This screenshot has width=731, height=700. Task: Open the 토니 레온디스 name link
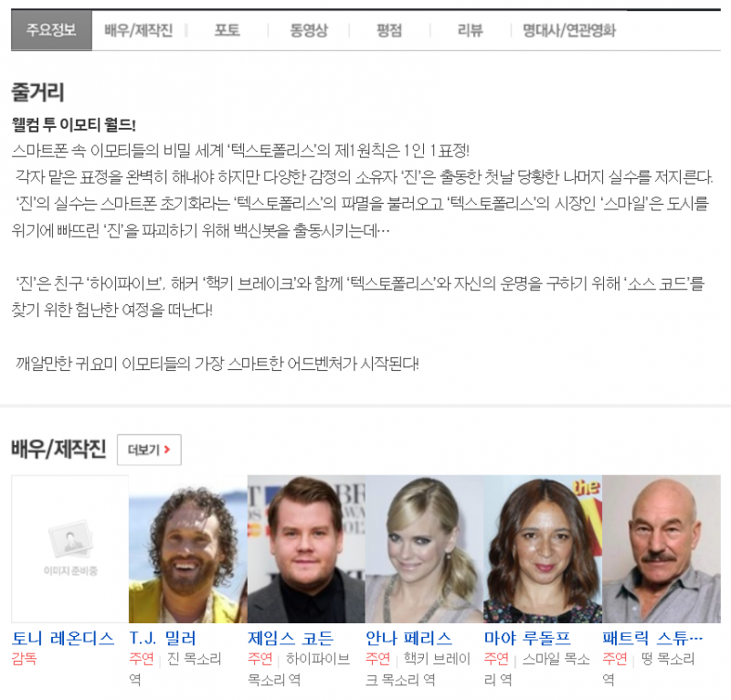pos(63,638)
